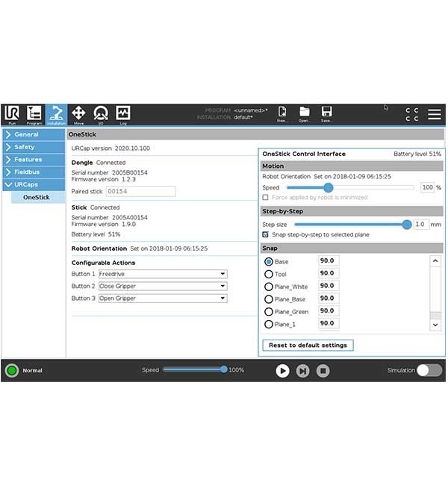Click the Open folder icon
This screenshot has height=485, width=448.
305,114
